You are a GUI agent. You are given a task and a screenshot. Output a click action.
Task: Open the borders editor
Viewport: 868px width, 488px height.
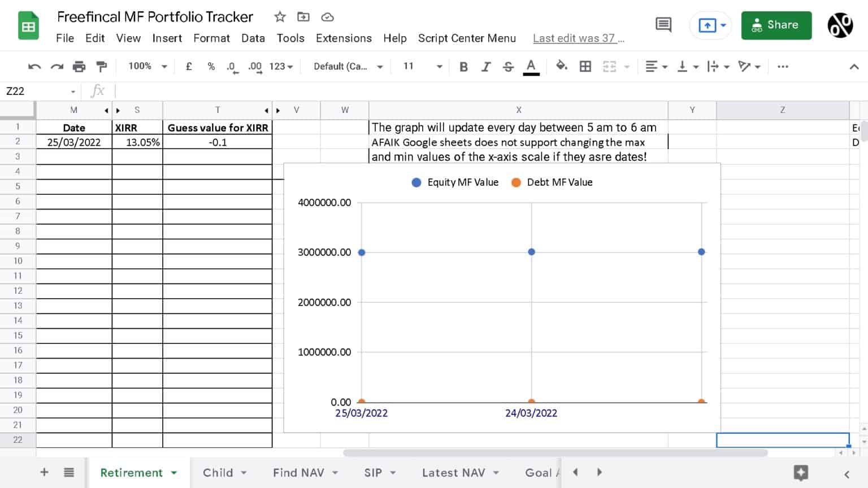(585, 66)
